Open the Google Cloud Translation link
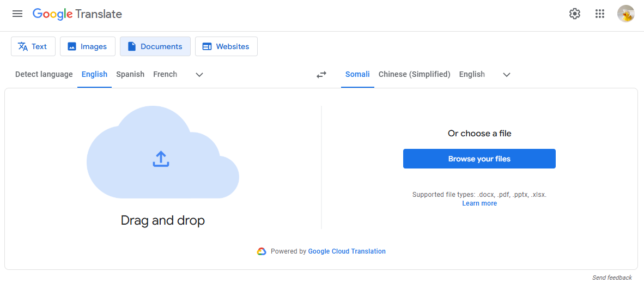This screenshot has width=644, height=295. 347,251
